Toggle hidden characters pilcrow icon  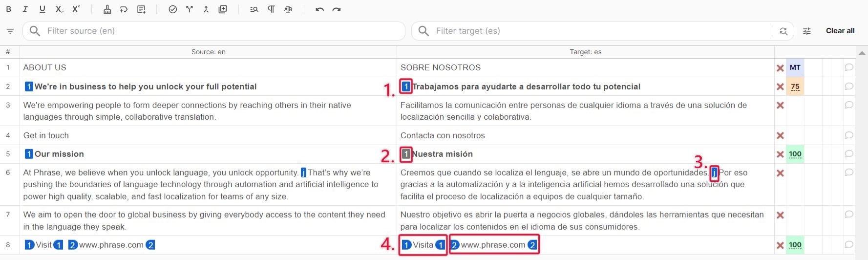pyautogui.click(x=271, y=9)
